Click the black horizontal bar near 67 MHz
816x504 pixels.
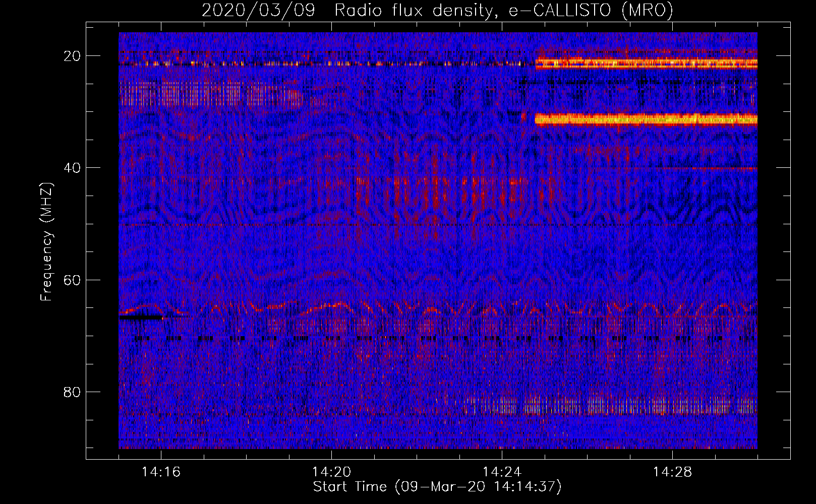coord(141,318)
